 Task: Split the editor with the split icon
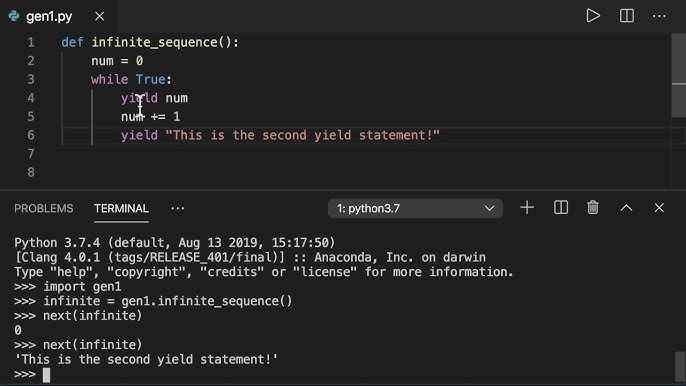626,16
